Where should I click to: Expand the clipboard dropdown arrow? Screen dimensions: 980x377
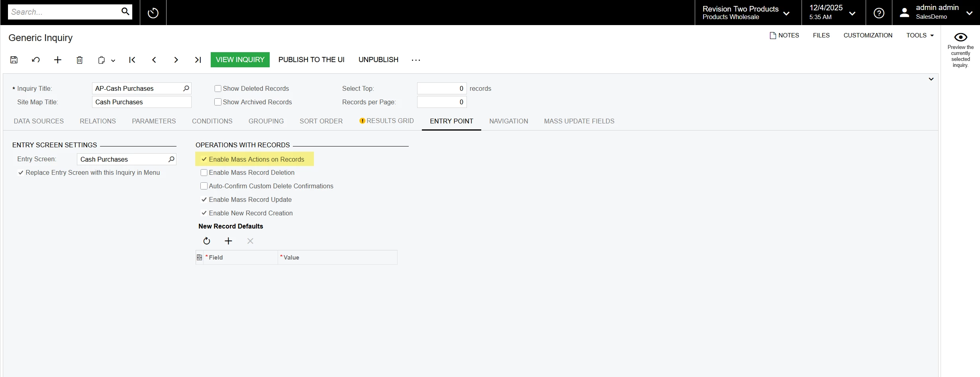tap(113, 61)
